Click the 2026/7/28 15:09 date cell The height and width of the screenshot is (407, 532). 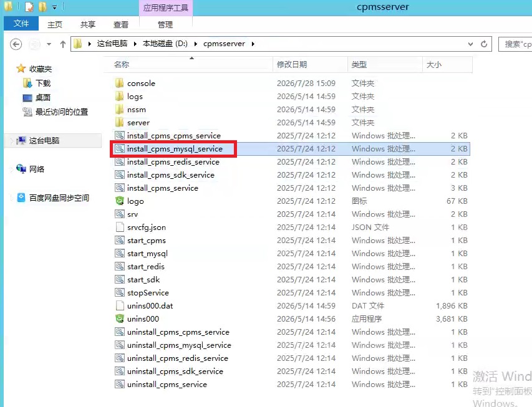pyautogui.click(x=306, y=84)
